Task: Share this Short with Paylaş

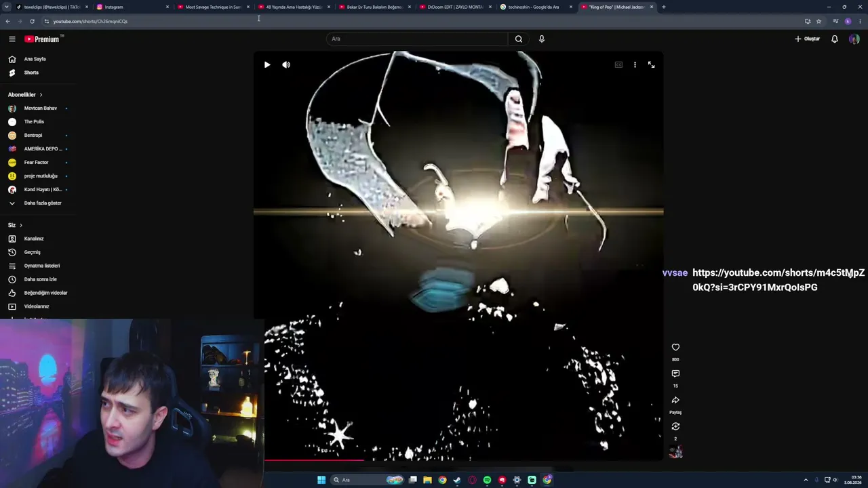Action: 675,401
